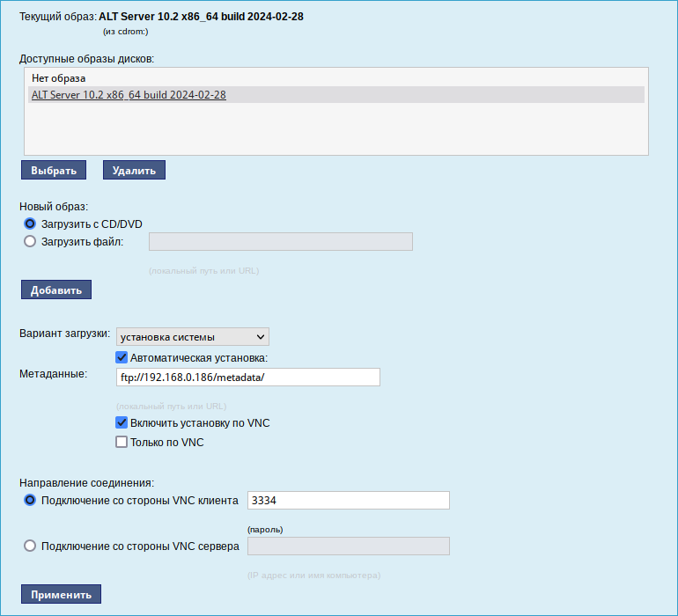The height and width of the screenshot is (616, 678).
Task: Select 'Подключение со стороны VNC сервера' radio
Action: click(x=30, y=546)
